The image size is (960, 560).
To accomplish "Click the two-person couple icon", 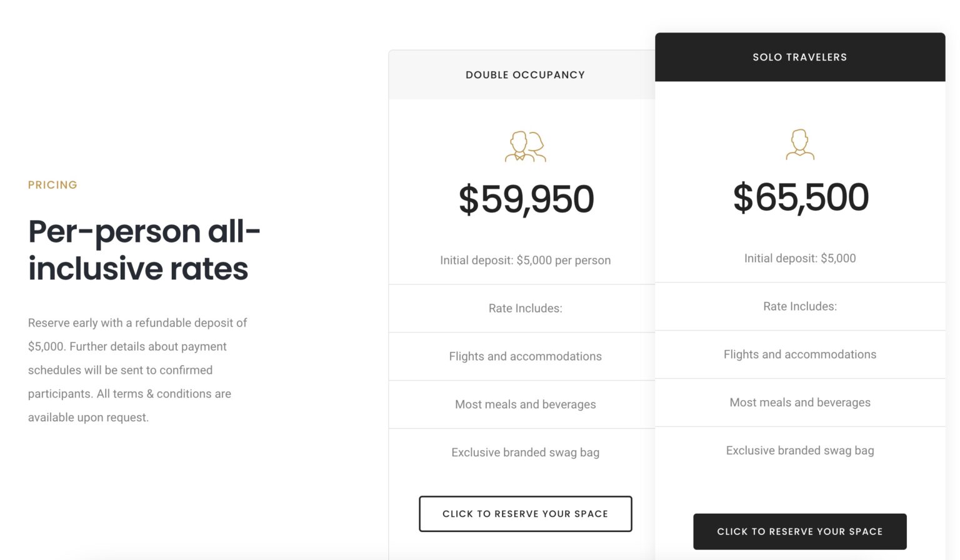I will [x=525, y=147].
